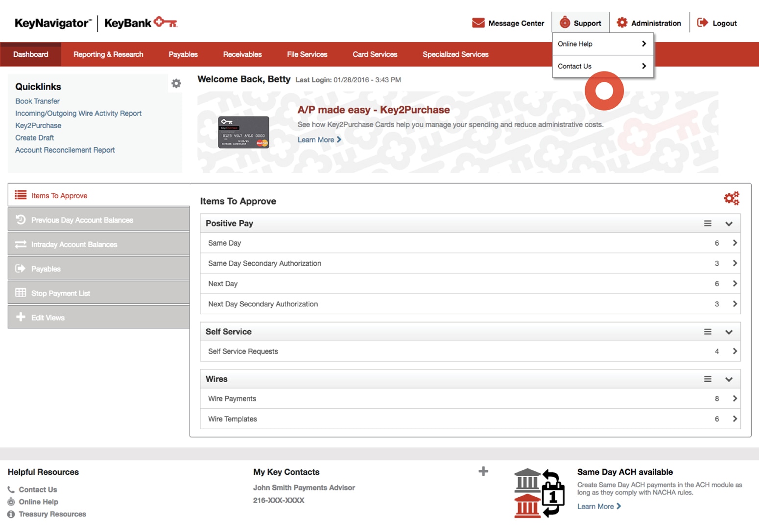Open Same Day row chevron
The width and height of the screenshot is (759, 532).
click(x=735, y=243)
